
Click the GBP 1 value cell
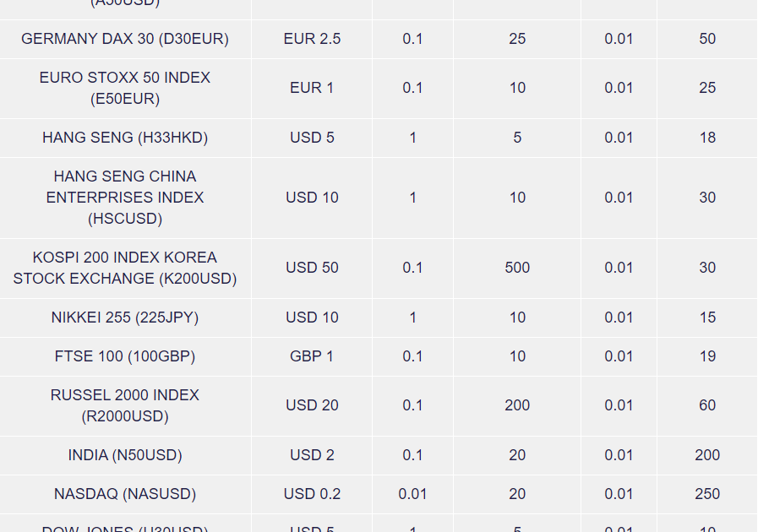point(312,356)
